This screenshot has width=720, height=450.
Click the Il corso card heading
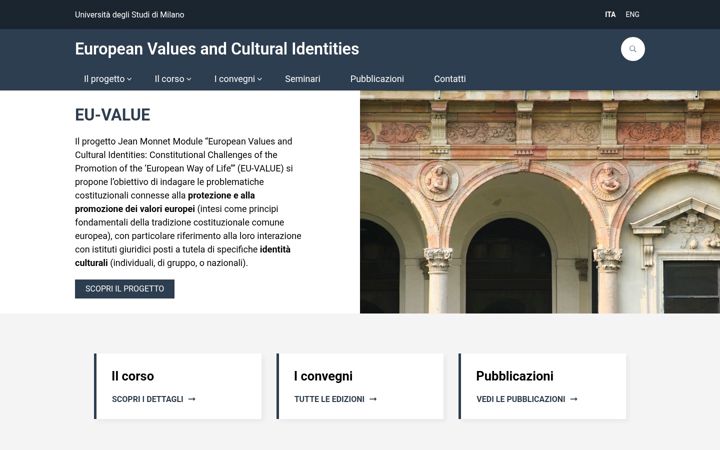pos(133,376)
